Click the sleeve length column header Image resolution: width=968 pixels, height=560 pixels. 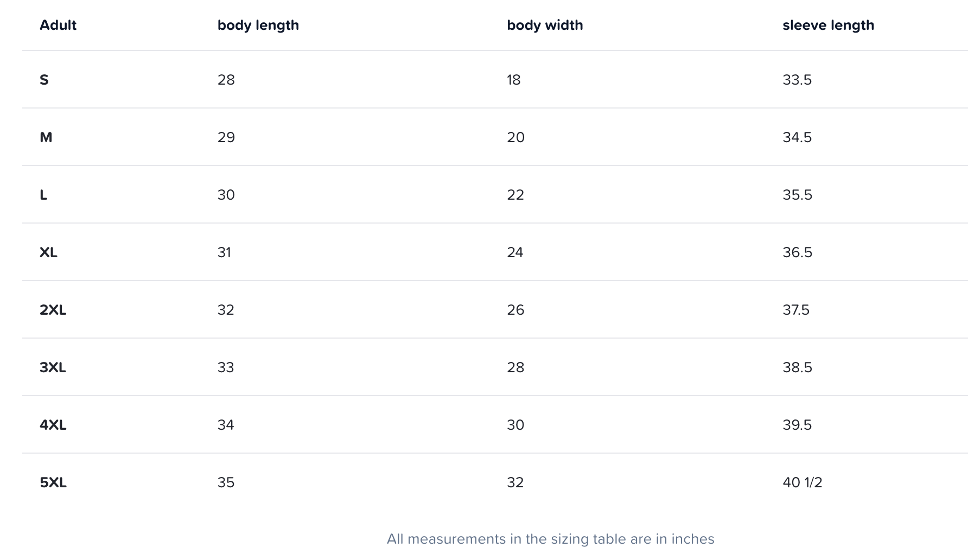[828, 26]
